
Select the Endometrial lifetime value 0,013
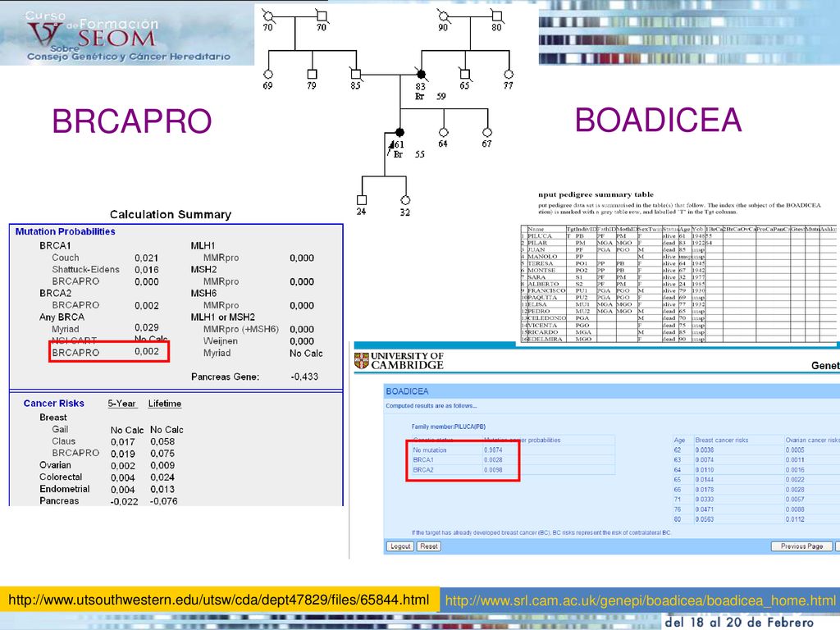162,489
